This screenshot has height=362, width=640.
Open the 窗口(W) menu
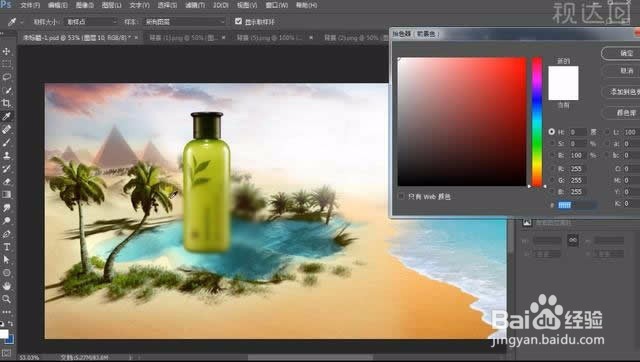pyautogui.click(x=277, y=5)
